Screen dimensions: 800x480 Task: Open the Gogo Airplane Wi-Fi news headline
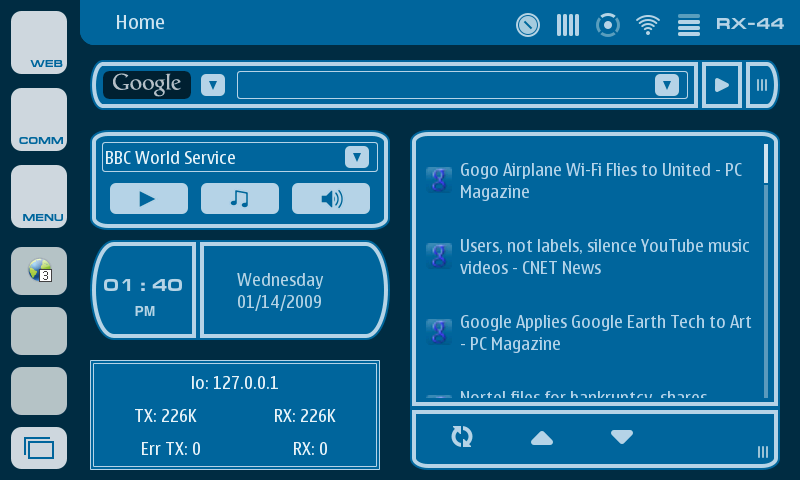point(600,181)
